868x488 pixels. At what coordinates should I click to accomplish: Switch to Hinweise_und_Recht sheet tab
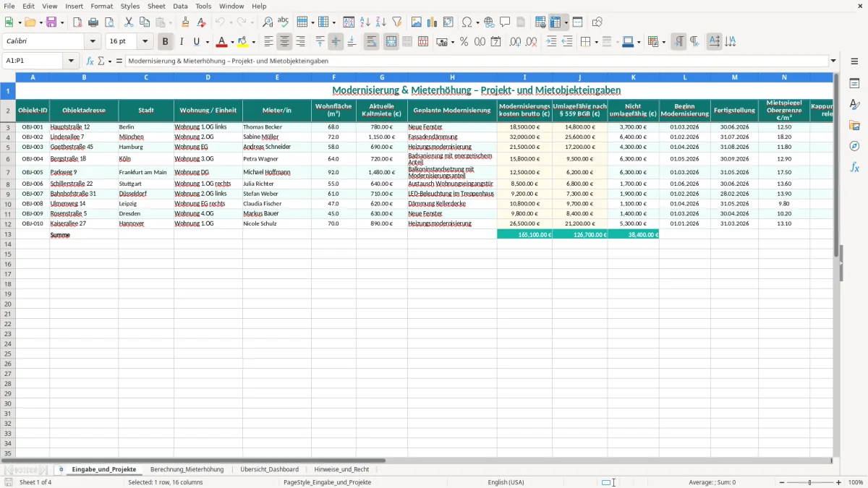[x=341, y=469]
